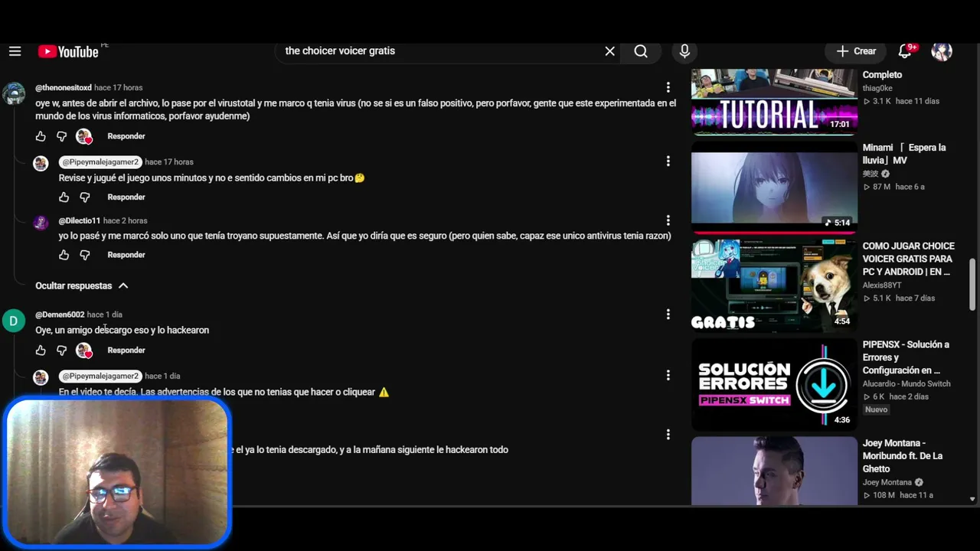The image size is (980, 551).
Task: Collapse replies with 'Ocultar respuestas'
Action: pyautogui.click(x=82, y=285)
